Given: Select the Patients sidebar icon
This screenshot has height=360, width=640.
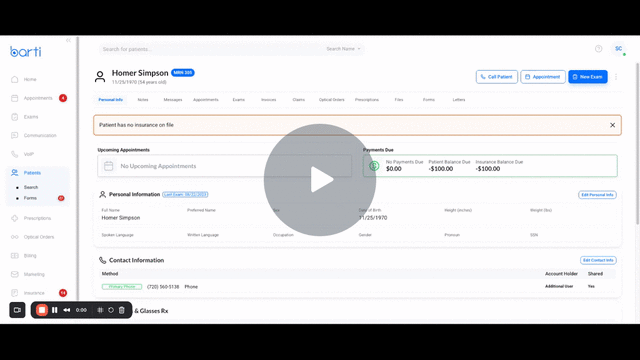Looking at the screenshot, I should [x=15, y=173].
